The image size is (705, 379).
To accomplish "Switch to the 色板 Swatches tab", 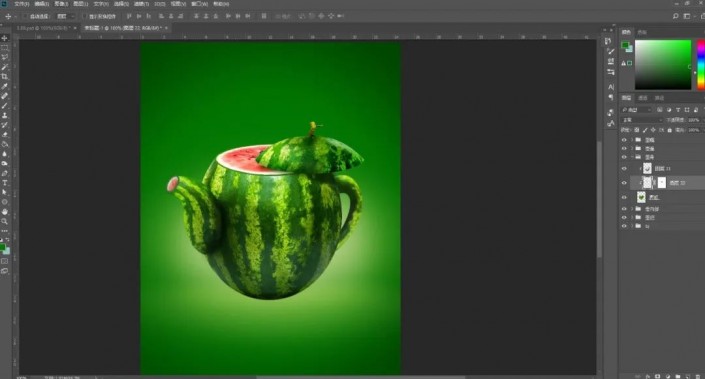I will click(x=642, y=32).
